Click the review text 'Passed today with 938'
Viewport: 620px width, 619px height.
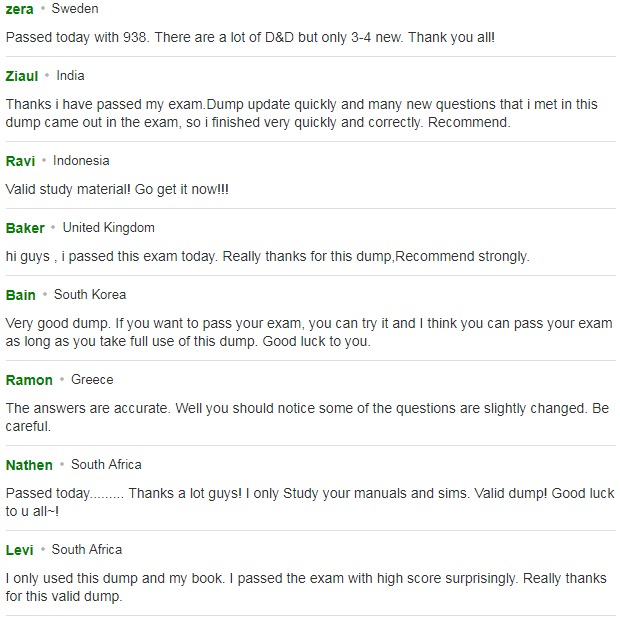coord(250,38)
